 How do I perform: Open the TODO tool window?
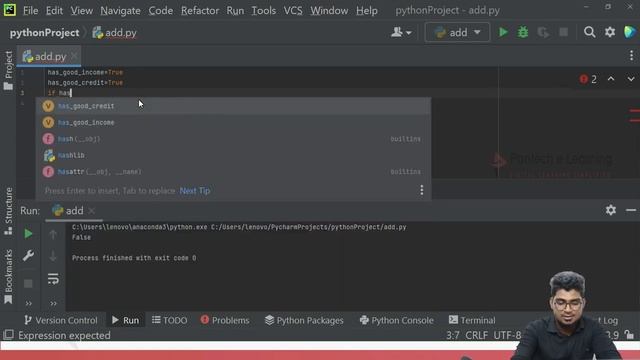tap(169, 320)
